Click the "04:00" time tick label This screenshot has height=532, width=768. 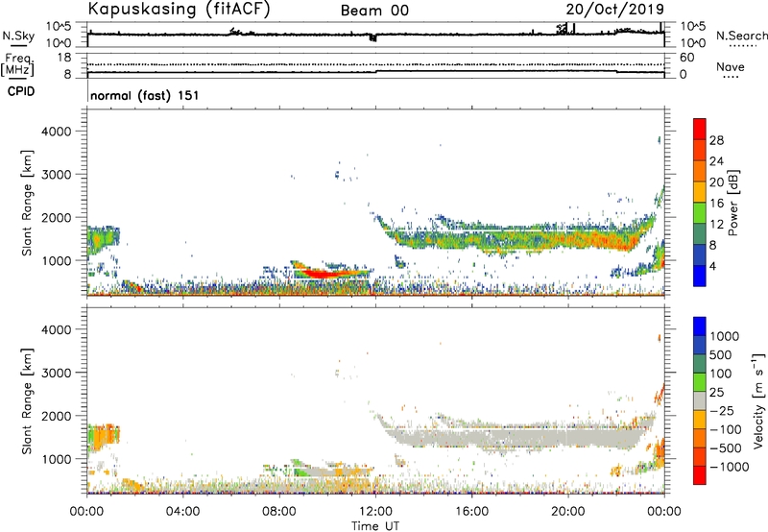click(x=182, y=512)
